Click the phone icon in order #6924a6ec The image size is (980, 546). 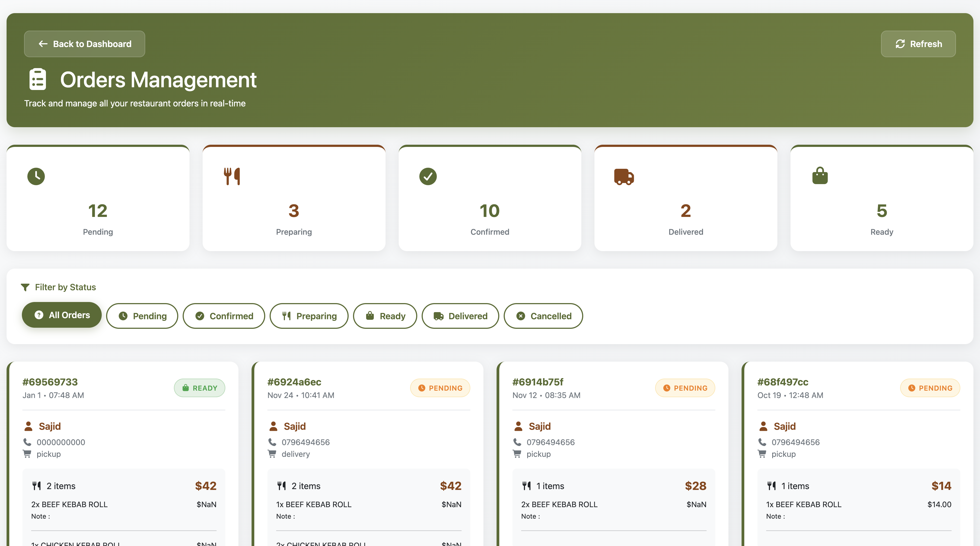[272, 442]
